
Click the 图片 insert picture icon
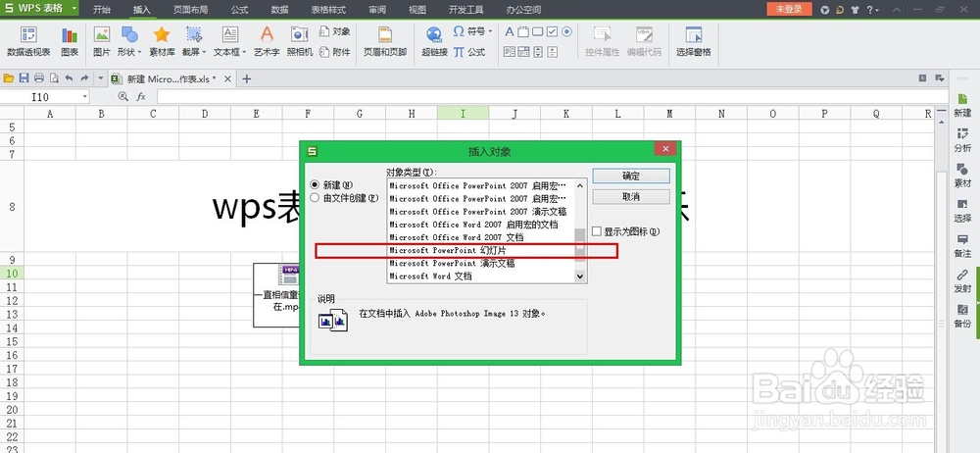(101, 42)
